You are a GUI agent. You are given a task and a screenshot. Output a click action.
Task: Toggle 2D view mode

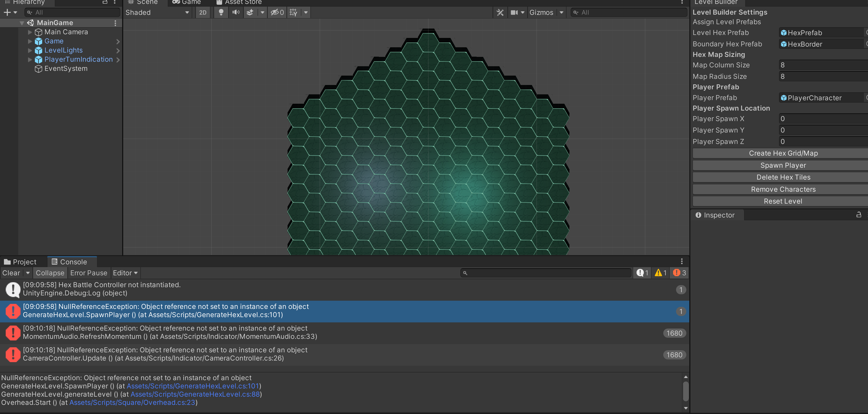pos(202,13)
